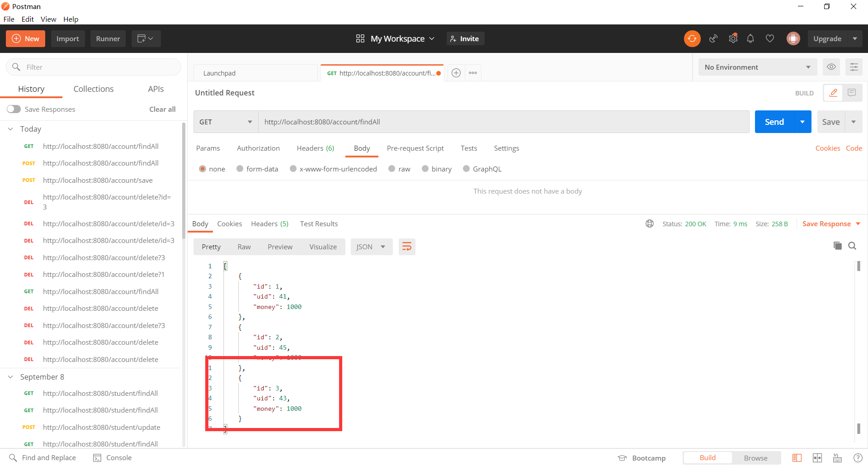Toggle the Save Responses switch
The image size is (868, 466).
pyautogui.click(x=14, y=109)
